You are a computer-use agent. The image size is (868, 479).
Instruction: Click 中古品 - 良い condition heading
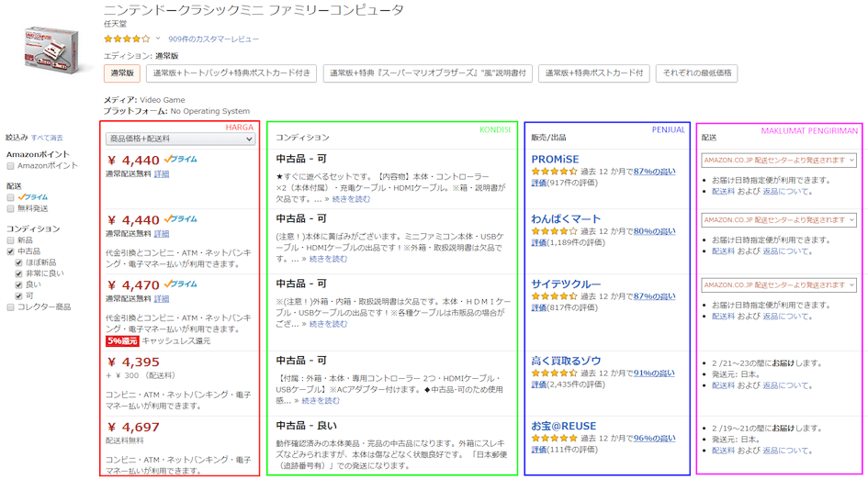click(x=306, y=426)
